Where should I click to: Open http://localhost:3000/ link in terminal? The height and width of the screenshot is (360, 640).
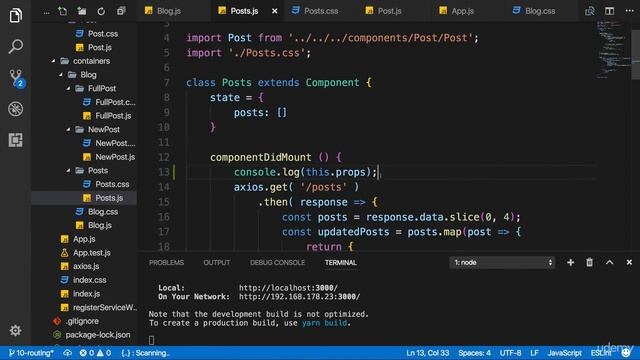pos(288,288)
